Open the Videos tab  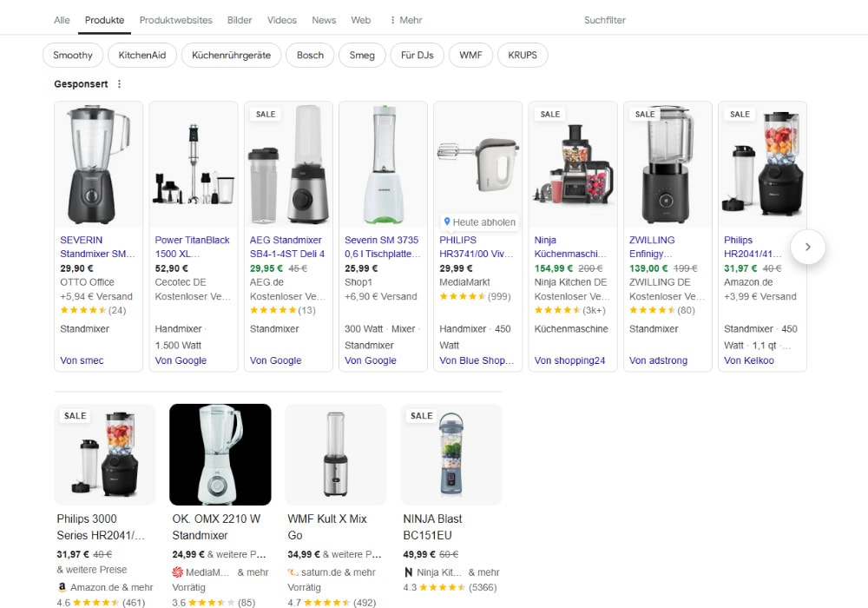(282, 20)
